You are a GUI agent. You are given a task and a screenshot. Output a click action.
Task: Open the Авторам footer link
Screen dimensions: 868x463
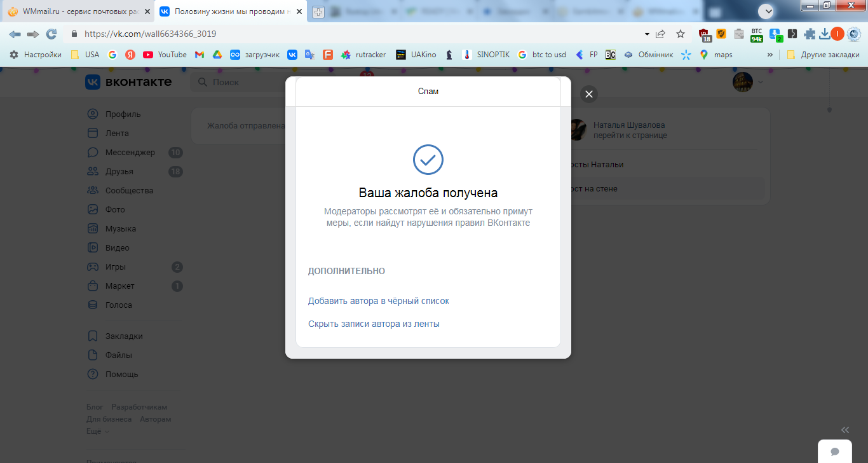point(156,419)
